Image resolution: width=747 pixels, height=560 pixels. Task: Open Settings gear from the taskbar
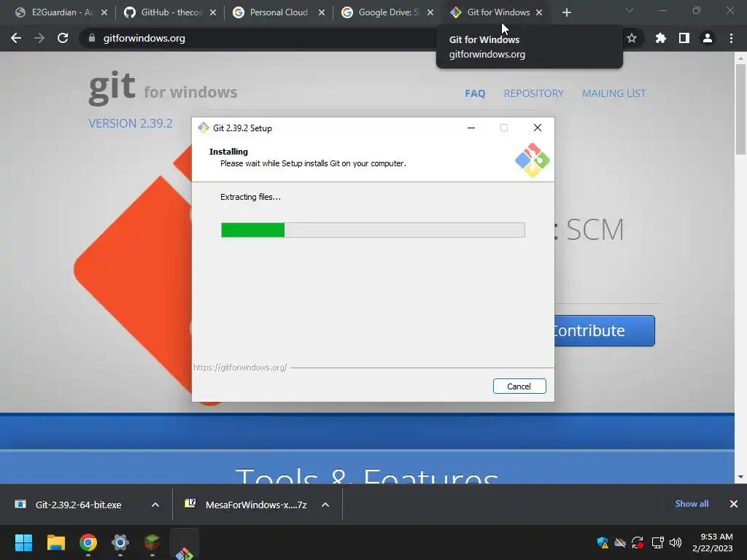(120, 542)
